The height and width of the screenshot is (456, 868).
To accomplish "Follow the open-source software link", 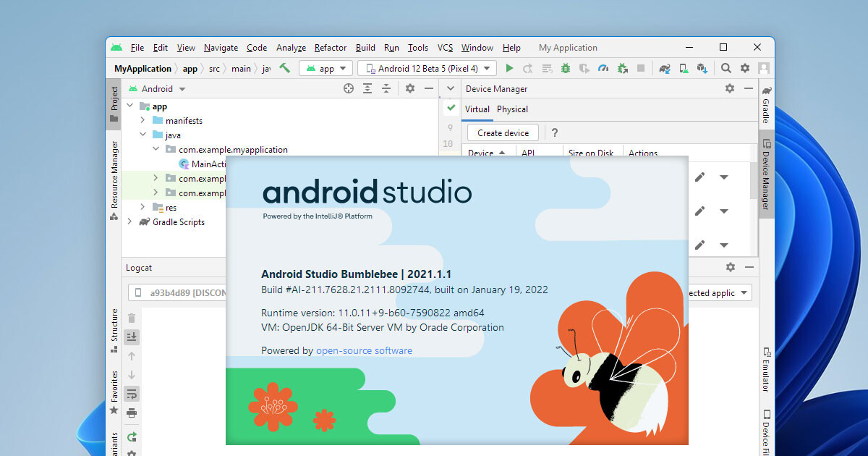I will click(364, 351).
